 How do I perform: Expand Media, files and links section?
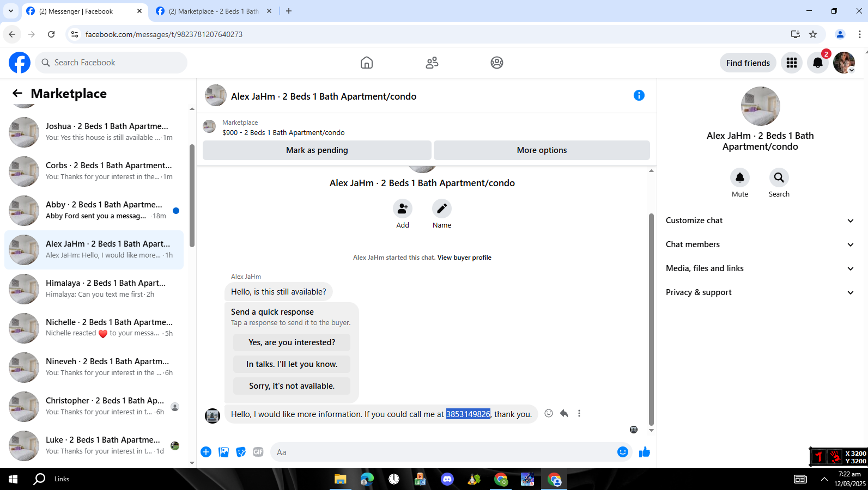pos(760,268)
